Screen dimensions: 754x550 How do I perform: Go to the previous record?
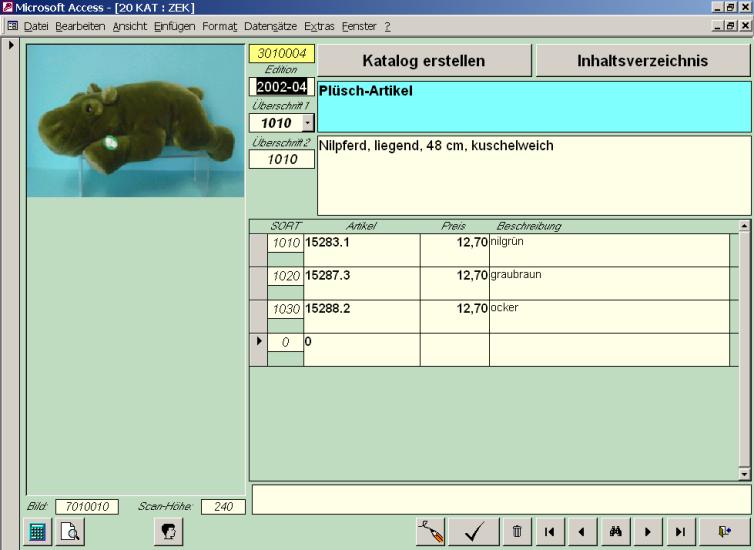click(x=582, y=532)
